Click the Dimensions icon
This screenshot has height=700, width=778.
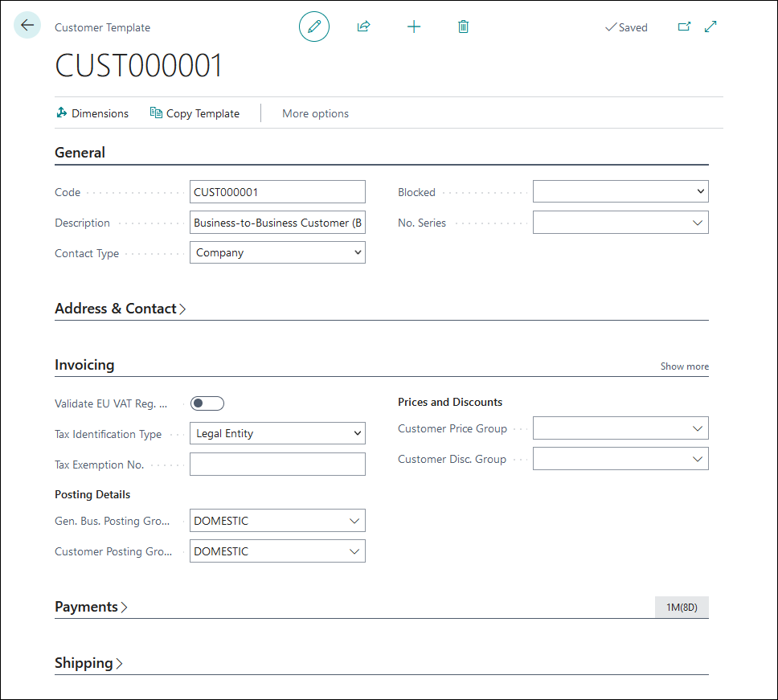click(62, 113)
